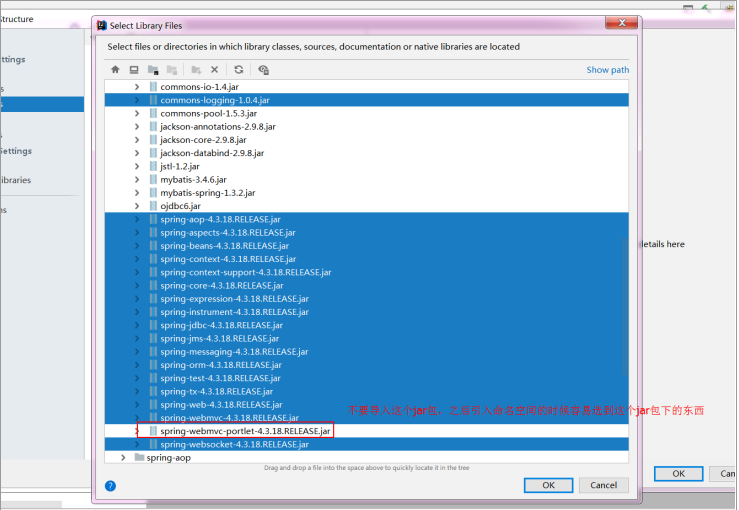
Task: Open the help question mark icon
Action: click(110, 486)
